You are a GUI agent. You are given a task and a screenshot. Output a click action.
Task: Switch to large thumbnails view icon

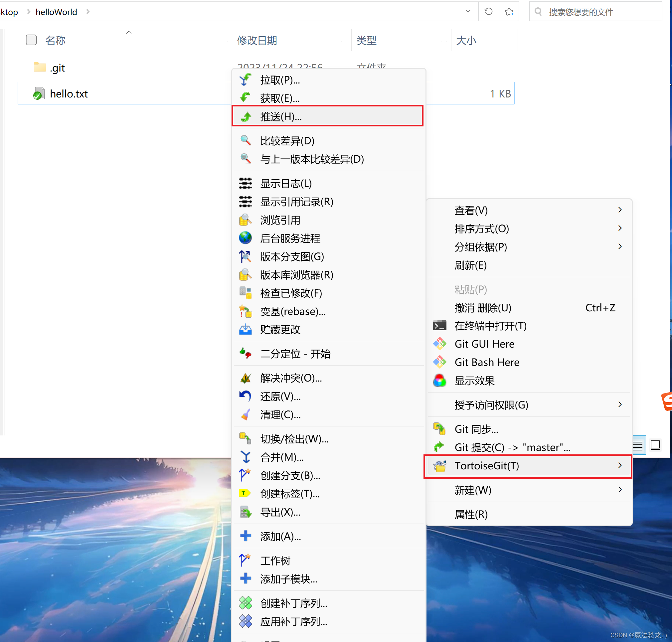[655, 445]
